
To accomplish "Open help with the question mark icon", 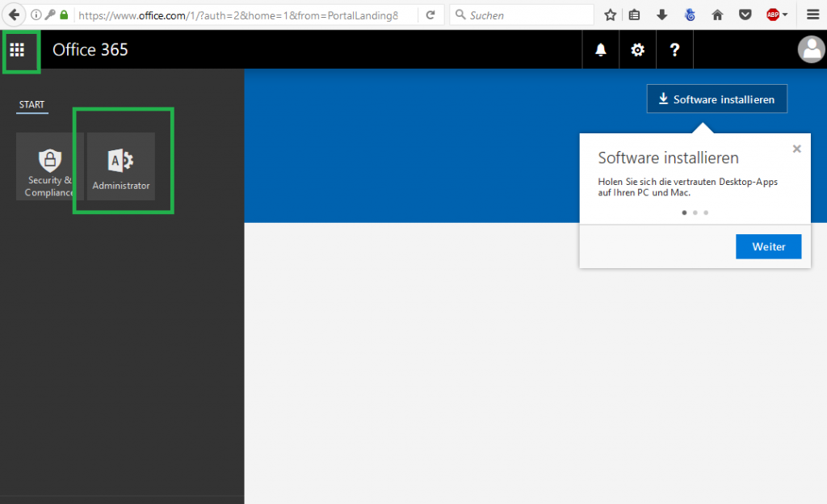I will (x=674, y=50).
